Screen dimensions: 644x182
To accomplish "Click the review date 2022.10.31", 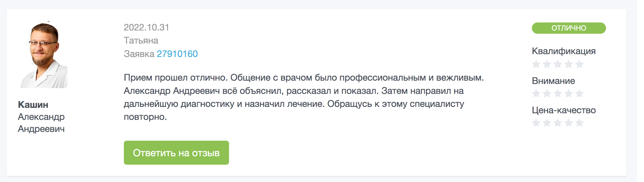I will point(146,27).
